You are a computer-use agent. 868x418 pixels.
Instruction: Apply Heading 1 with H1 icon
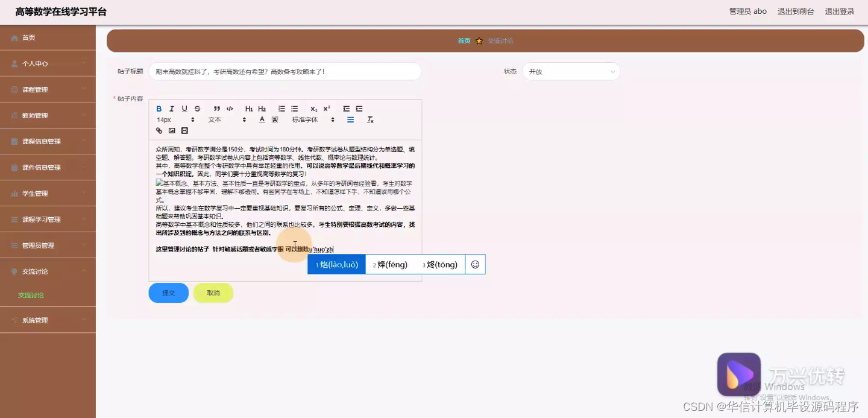tap(249, 109)
